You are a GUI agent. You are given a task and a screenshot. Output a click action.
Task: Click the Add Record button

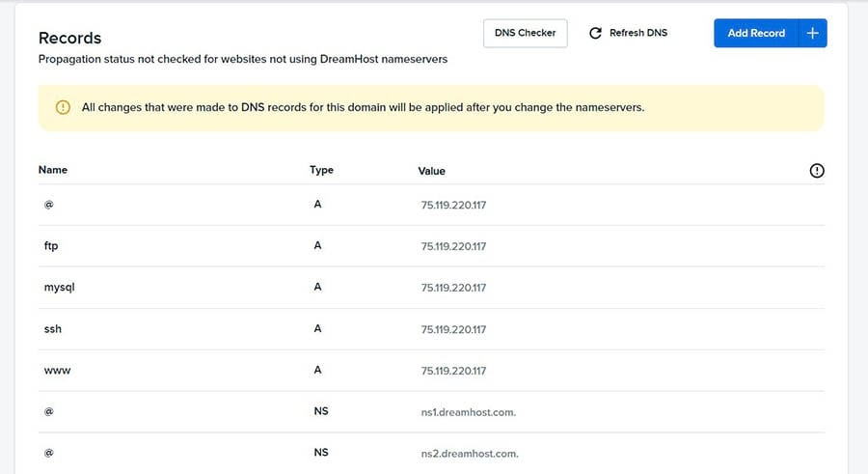[756, 33]
